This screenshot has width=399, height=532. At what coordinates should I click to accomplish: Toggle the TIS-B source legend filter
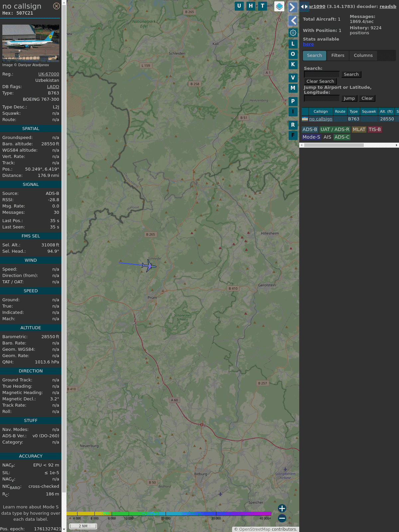pyautogui.click(x=375, y=130)
